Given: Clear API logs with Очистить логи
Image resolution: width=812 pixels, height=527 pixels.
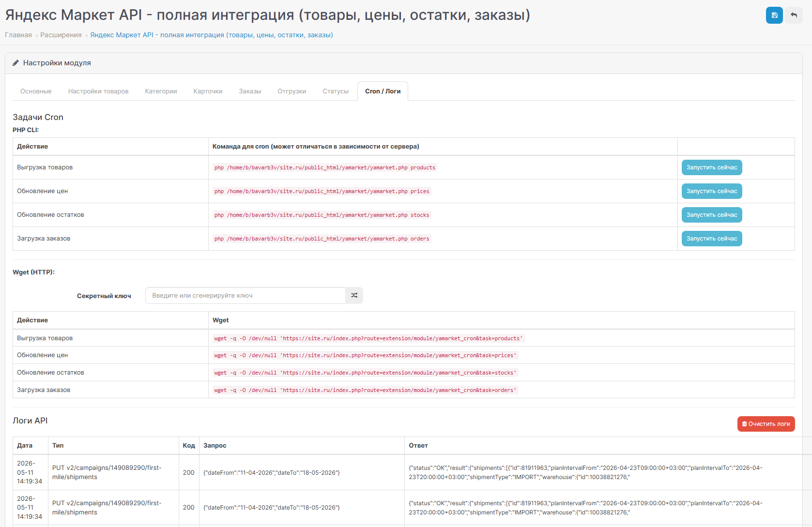Looking at the screenshot, I should pyautogui.click(x=766, y=424).
